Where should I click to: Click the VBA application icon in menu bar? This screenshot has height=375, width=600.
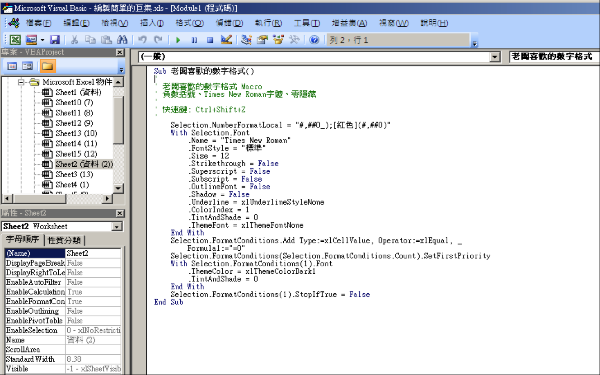click(x=14, y=23)
